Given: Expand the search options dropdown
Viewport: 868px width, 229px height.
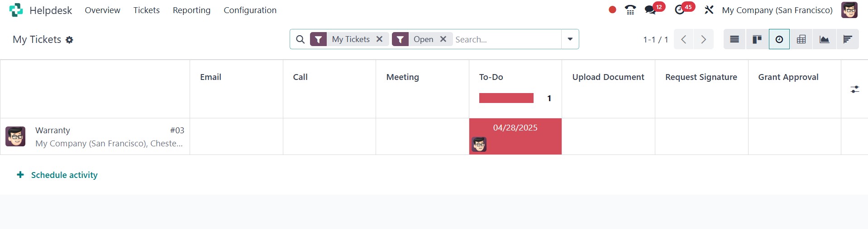Looking at the screenshot, I should coord(570,39).
